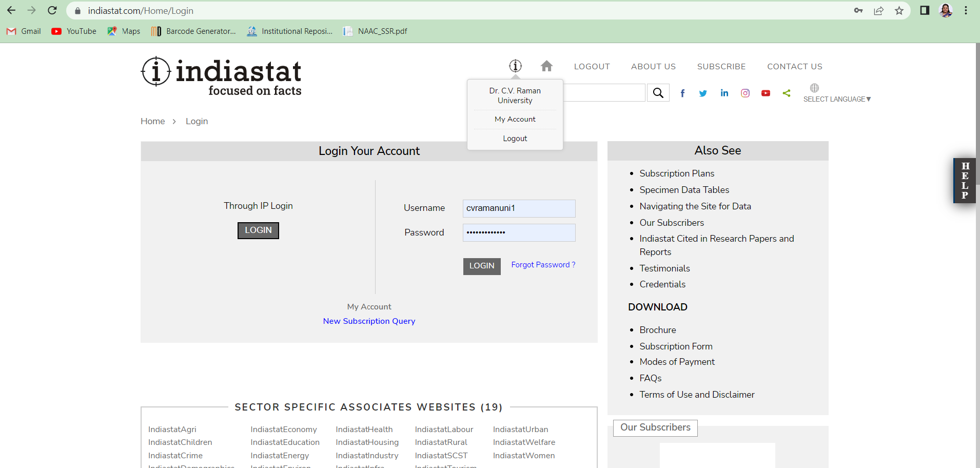The image size is (980, 468).
Task: Select Logout in the dropdown menu
Action: point(515,139)
